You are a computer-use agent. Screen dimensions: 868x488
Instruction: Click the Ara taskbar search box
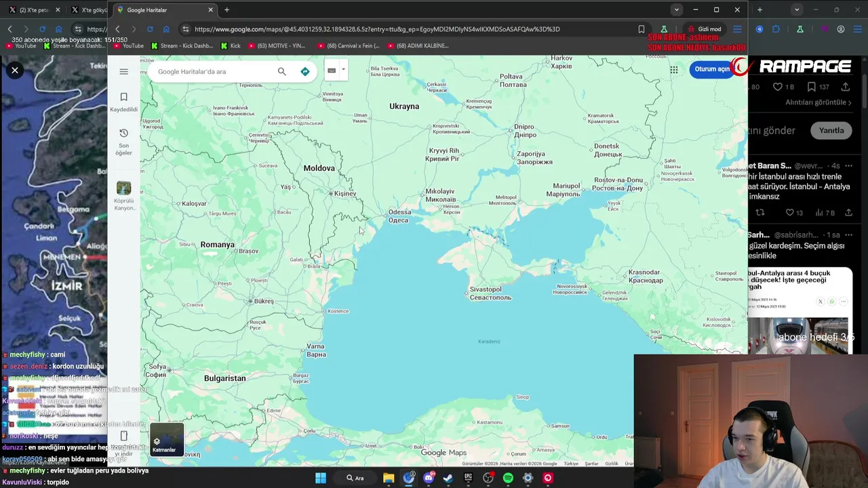(x=355, y=478)
